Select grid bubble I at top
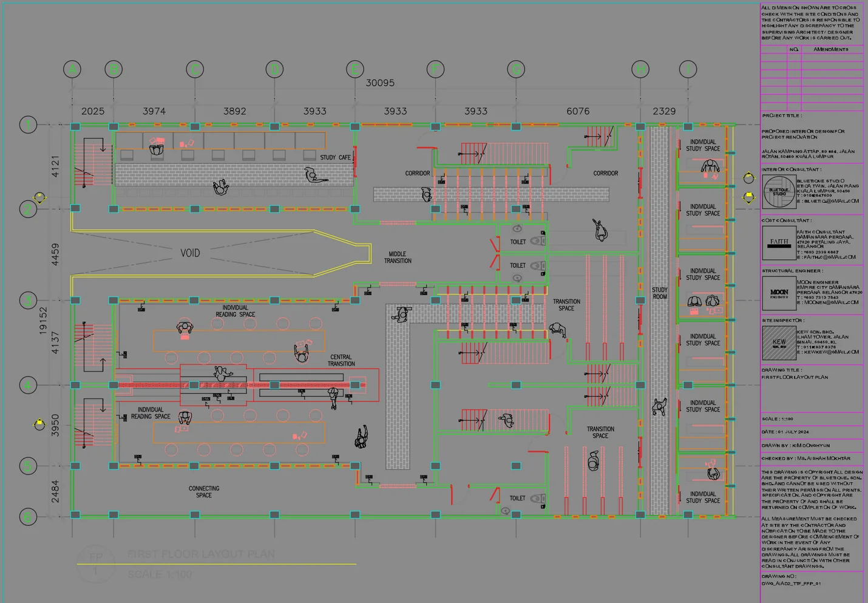The height and width of the screenshot is (603, 868). tap(688, 69)
